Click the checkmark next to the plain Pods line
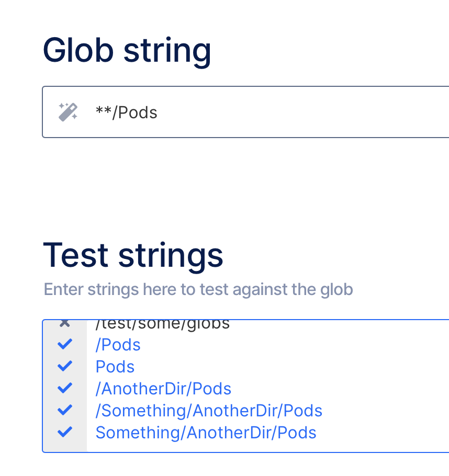 click(65, 366)
